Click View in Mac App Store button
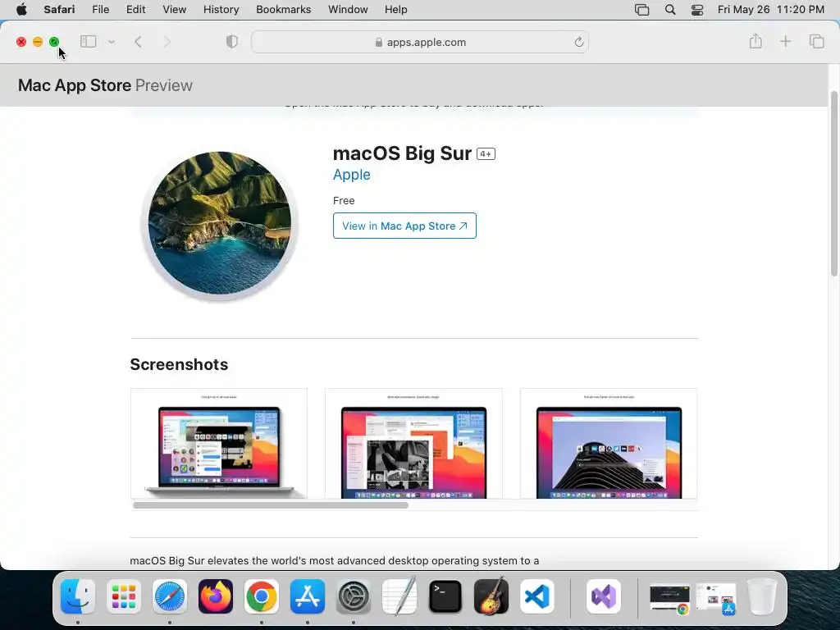The width and height of the screenshot is (840, 630). coord(404,226)
